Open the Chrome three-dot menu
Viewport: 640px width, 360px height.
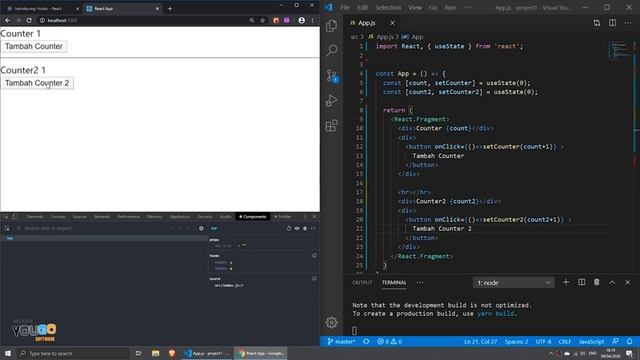pos(313,20)
